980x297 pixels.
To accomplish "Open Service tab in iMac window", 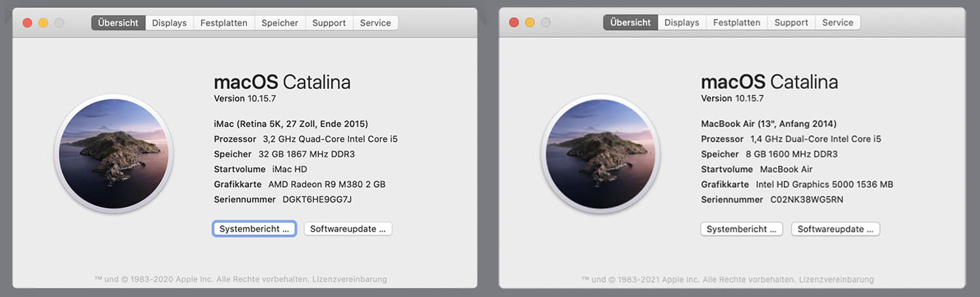I will (376, 23).
